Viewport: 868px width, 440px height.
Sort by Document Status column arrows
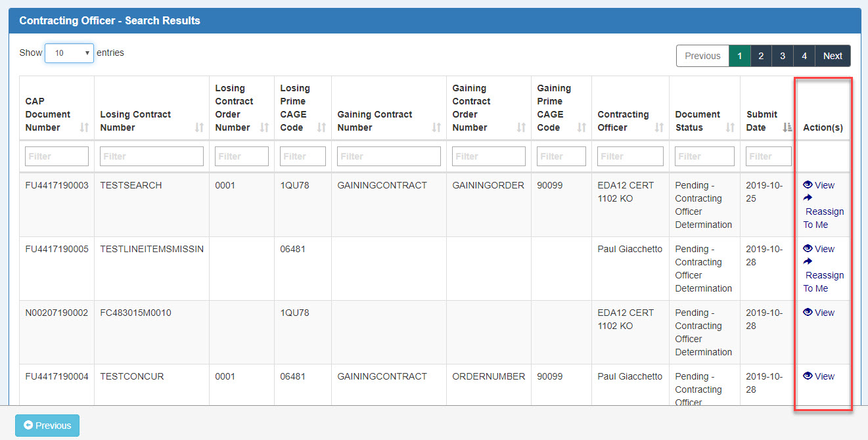coord(730,127)
